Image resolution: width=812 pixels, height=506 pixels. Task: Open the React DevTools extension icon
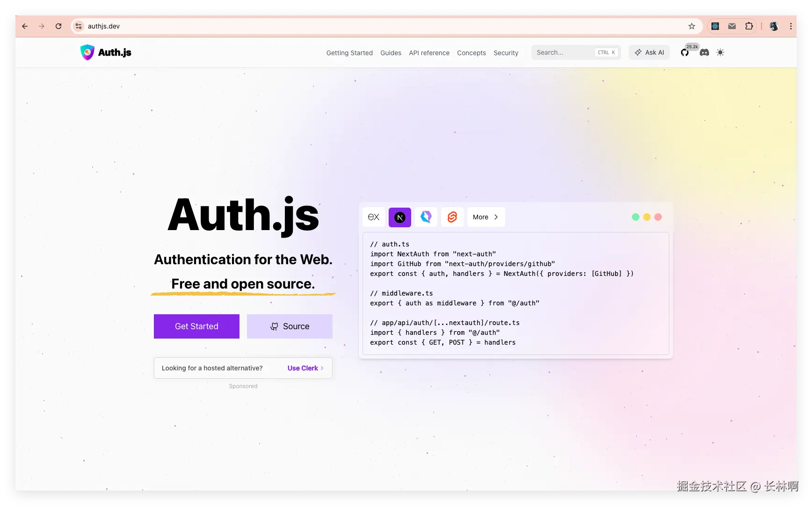[715, 26]
